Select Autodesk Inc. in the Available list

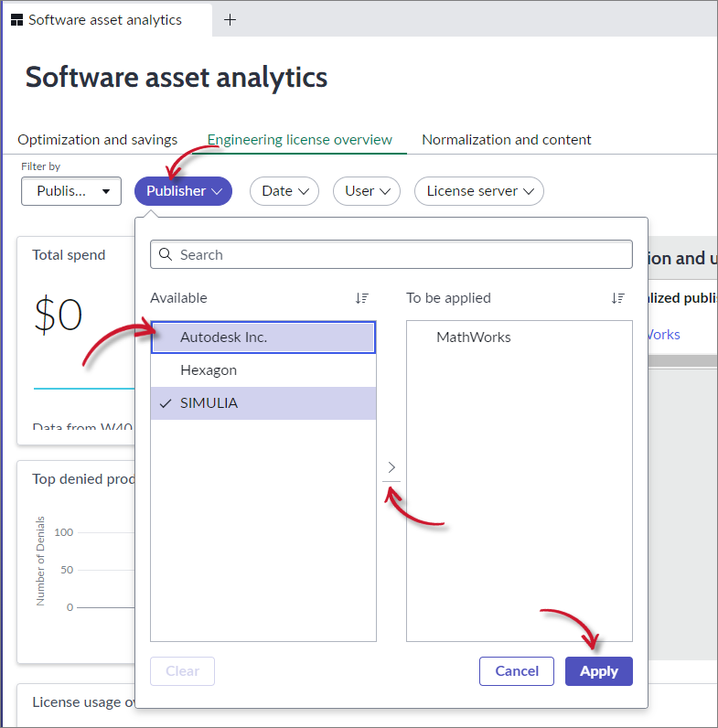pos(263,337)
